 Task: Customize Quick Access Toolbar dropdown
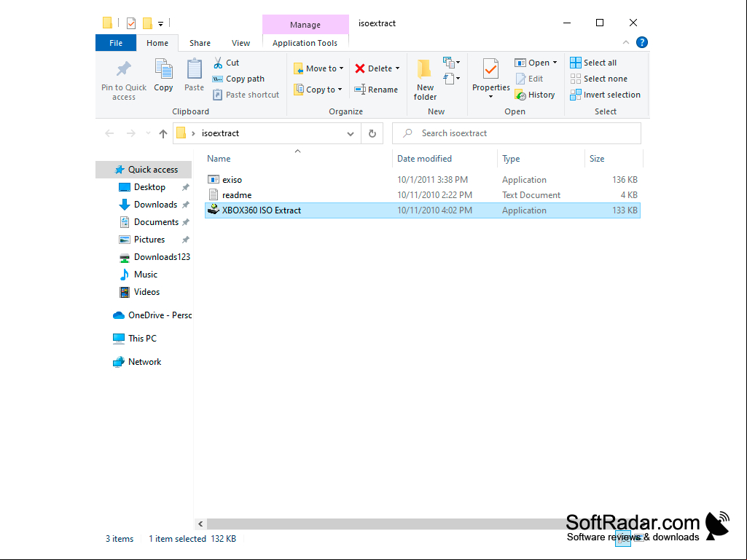click(x=160, y=23)
